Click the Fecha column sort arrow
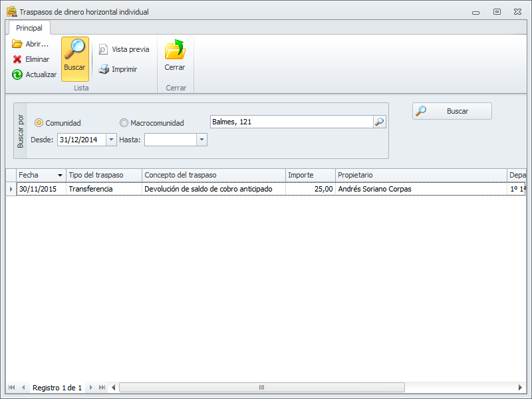Image resolution: width=532 pixels, height=399 pixels. [61, 176]
